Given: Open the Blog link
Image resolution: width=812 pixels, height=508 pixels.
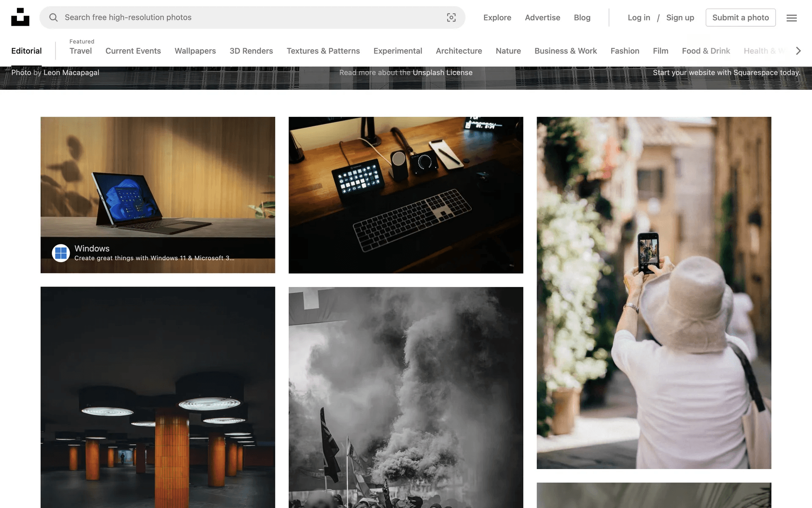Looking at the screenshot, I should (582, 17).
